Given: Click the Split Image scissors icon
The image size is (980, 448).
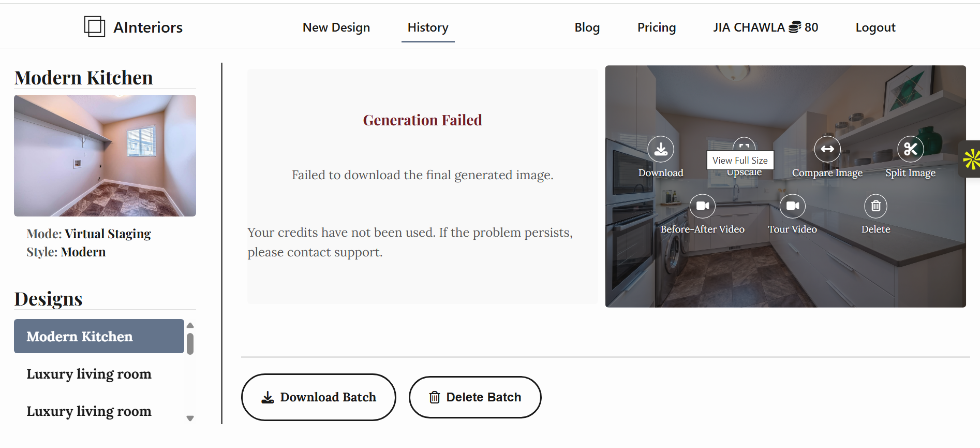Looking at the screenshot, I should pos(911,149).
